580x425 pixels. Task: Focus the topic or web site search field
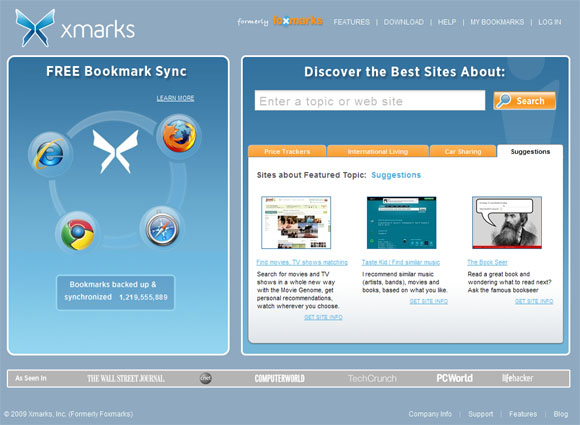point(370,100)
